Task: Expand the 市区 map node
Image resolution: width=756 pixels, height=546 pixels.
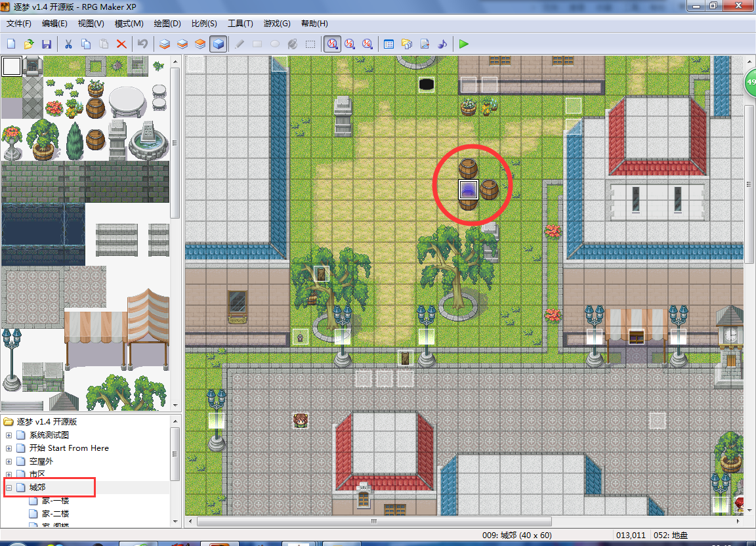Action: [9, 474]
